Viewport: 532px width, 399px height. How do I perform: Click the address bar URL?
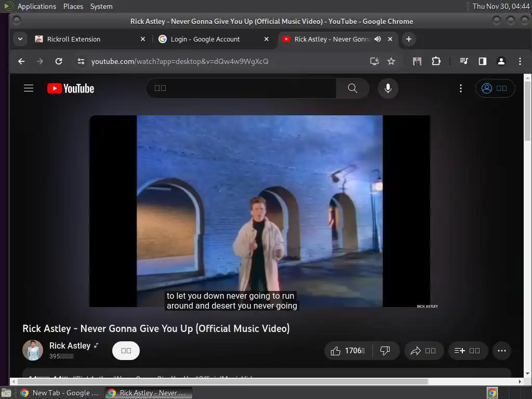point(180,61)
